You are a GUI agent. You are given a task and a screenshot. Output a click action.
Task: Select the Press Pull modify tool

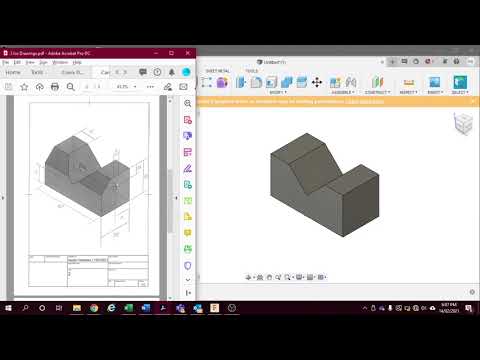pyautogui.click(x=240, y=82)
